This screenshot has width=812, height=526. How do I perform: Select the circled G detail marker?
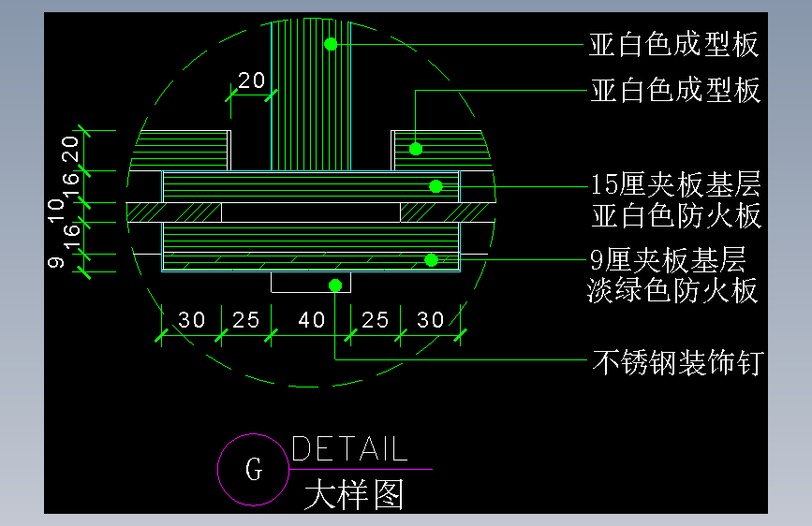[253, 470]
